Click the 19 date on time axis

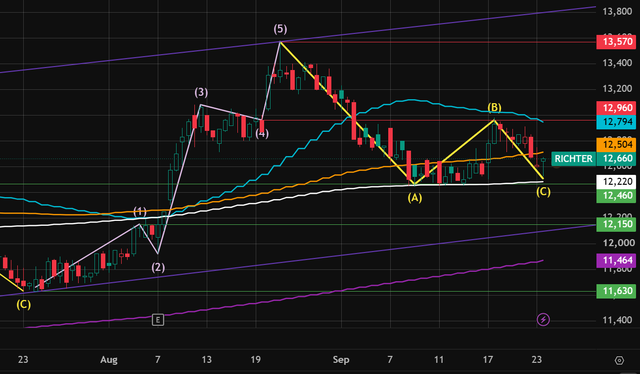pos(256,360)
